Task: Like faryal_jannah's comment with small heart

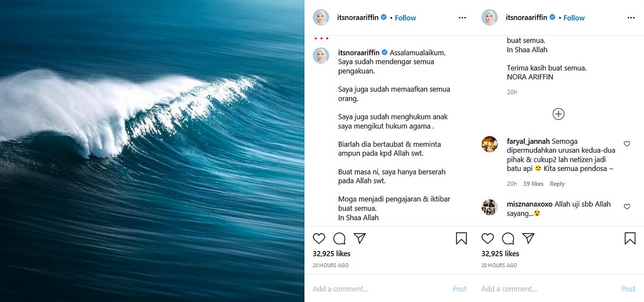Action: pyautogui.click(x=627, y=144)
